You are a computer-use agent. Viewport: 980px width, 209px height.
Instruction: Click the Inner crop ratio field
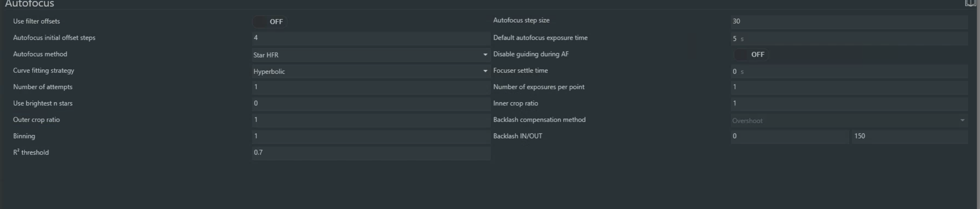pos(848,104)
